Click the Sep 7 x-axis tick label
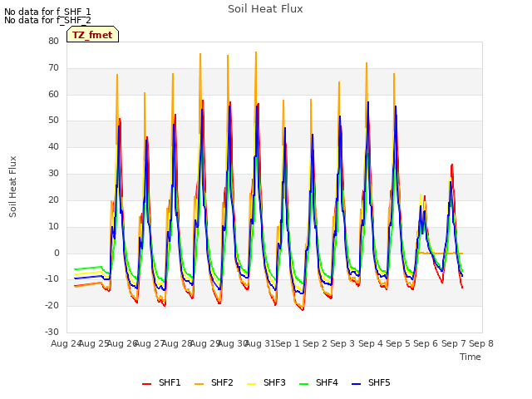The width and height of the screenshot is (532, 399). click(454, 343)
